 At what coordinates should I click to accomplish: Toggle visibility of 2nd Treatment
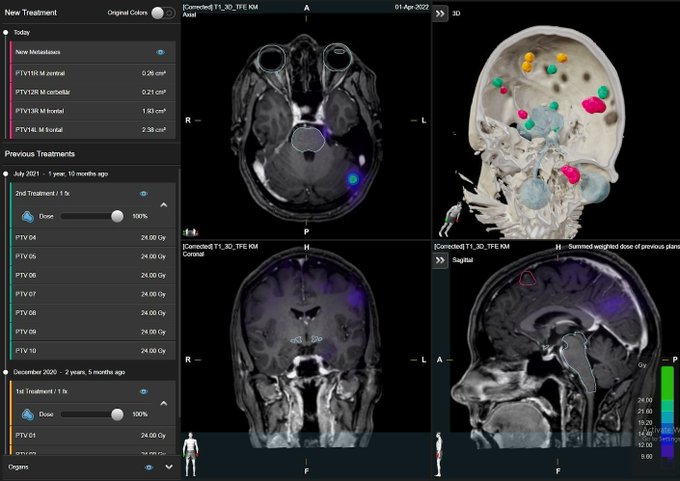pyautogui.click(x=144, y=193)
